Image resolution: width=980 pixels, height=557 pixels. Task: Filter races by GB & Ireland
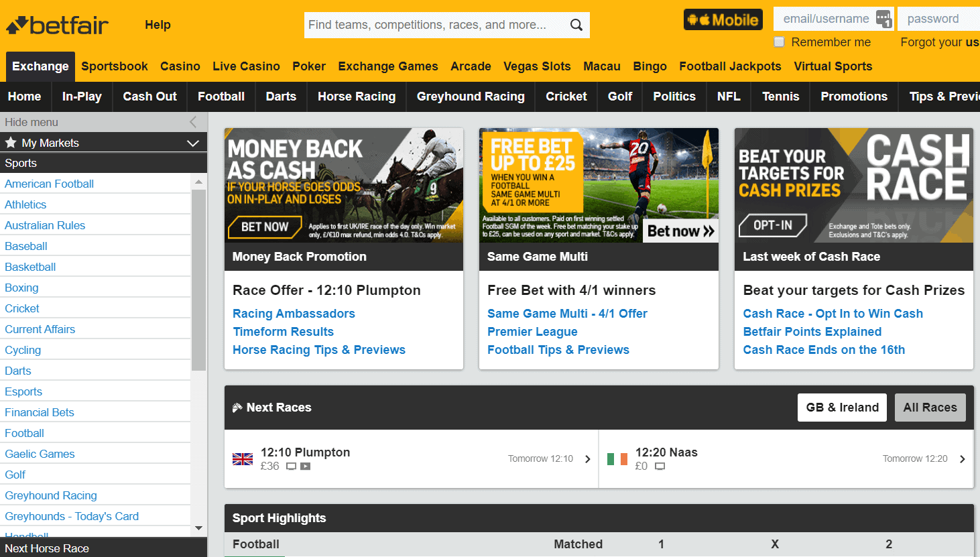coord(842,408)
